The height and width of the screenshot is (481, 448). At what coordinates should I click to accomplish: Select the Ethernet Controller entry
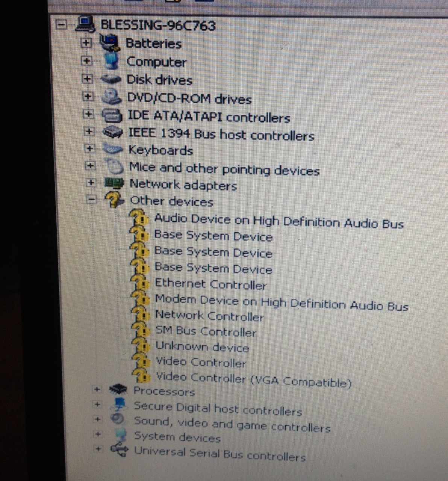(x=211, y=284)
